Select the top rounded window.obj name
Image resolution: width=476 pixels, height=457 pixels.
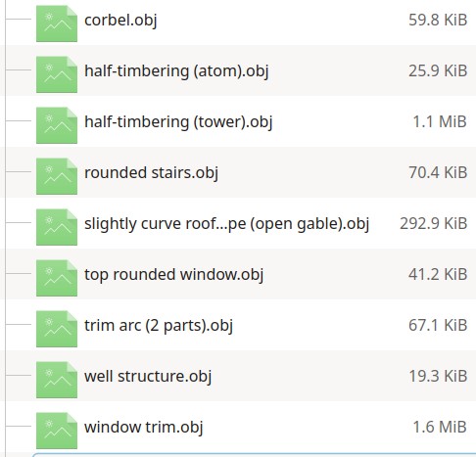174,275
